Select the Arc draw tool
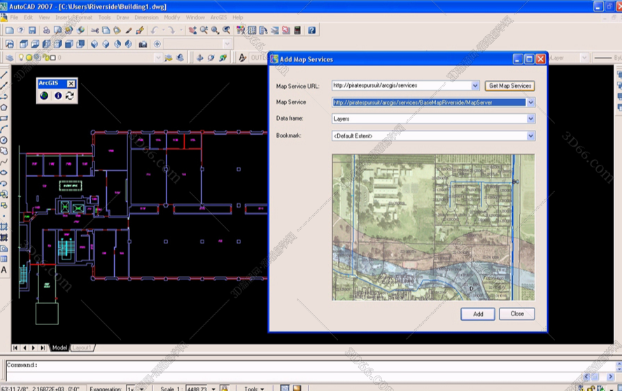The image size is (622, 391). (x=4, y=129)
